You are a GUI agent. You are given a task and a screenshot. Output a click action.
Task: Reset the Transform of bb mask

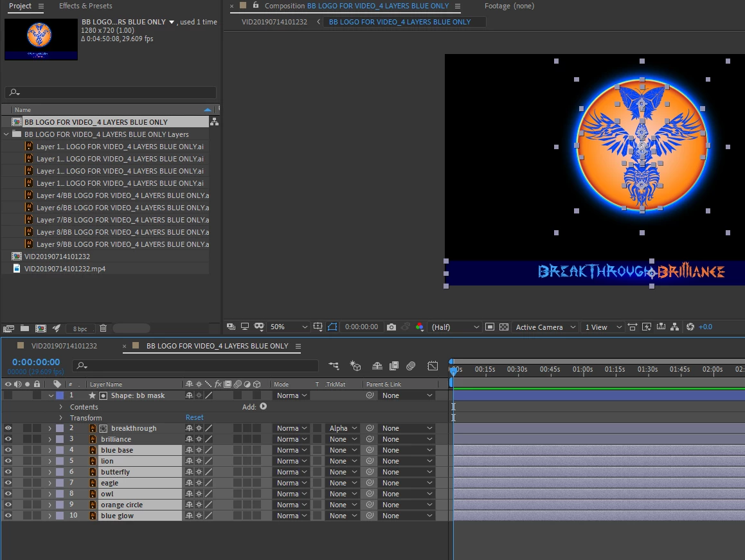point(194,417)
